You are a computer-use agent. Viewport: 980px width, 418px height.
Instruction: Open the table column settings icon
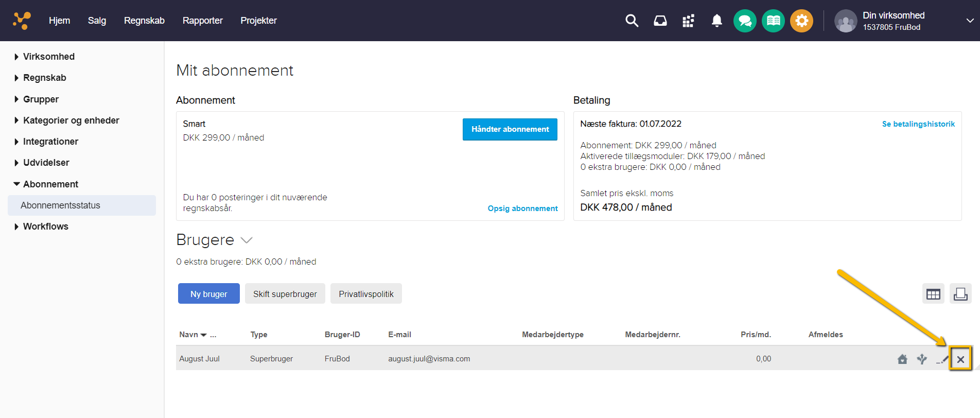933,294
